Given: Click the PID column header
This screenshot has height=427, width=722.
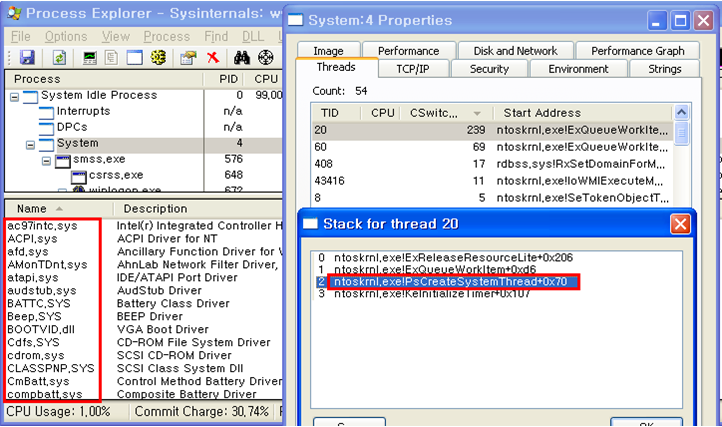Looking at the screenshot, I should pos(224,79).
